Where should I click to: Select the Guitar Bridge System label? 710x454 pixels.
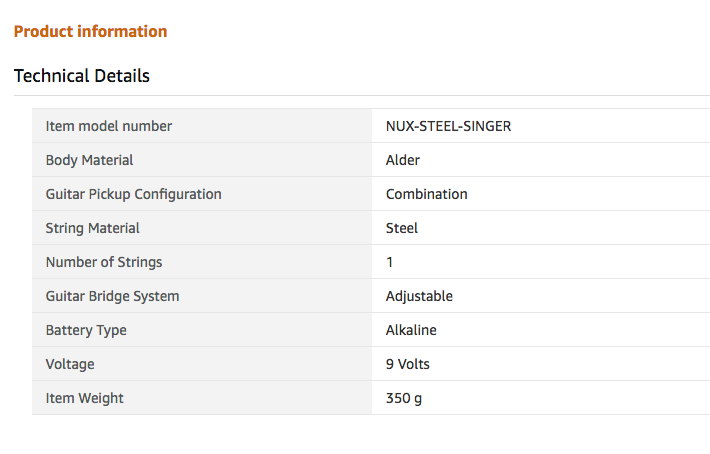[112, 296]
